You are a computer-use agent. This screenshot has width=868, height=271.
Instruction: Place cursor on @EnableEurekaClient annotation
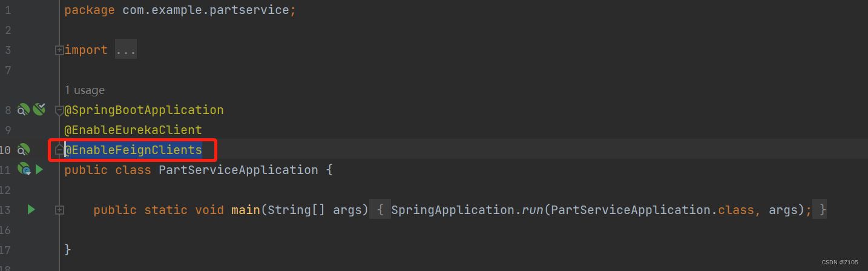click(133, 130)
